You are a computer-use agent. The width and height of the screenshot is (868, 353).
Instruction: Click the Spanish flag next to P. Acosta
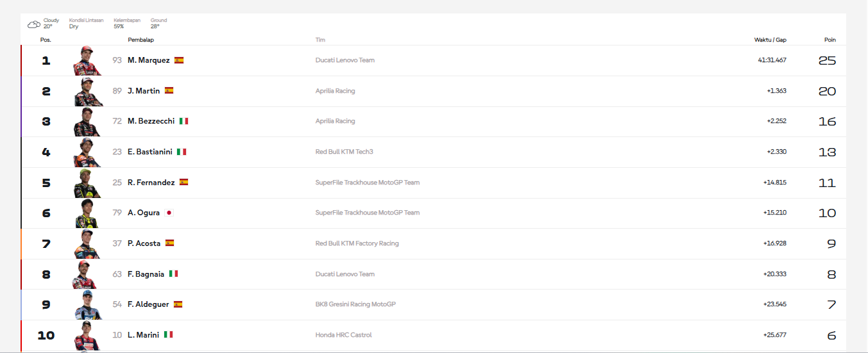point(170,243)
